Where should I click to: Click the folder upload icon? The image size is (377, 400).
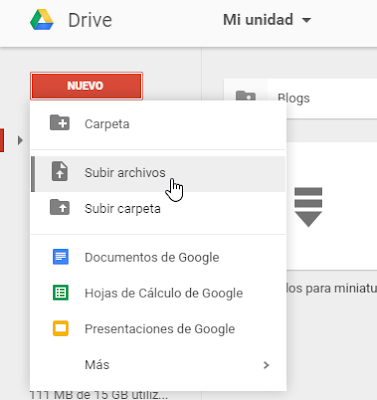pyautogui.click(x=60, y=207)
